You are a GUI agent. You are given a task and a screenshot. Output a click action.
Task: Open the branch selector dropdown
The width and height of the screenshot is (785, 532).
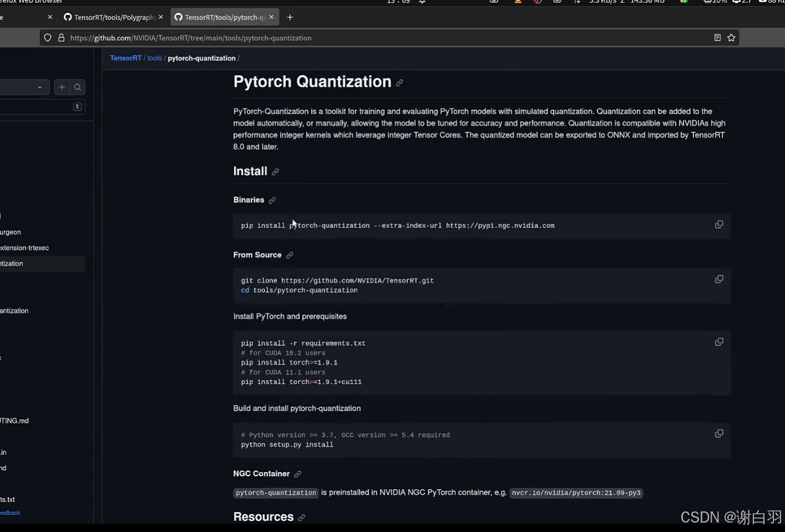(x=24, y=87)
